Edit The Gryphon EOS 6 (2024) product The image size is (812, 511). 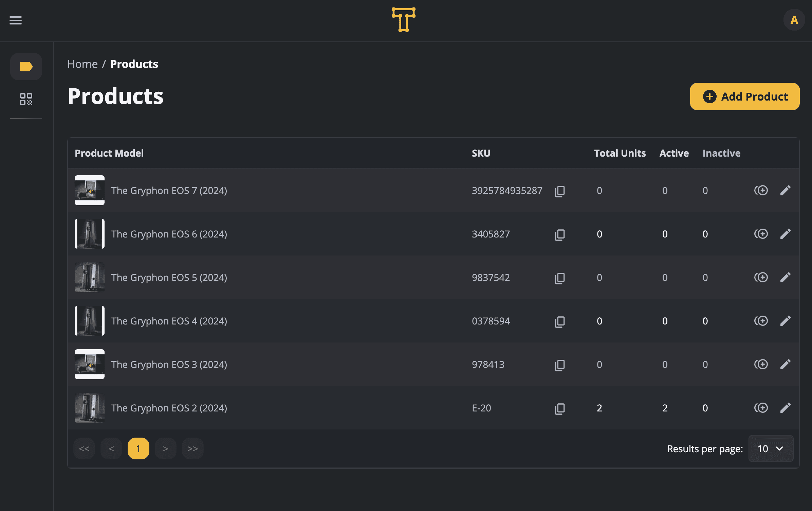785,234
